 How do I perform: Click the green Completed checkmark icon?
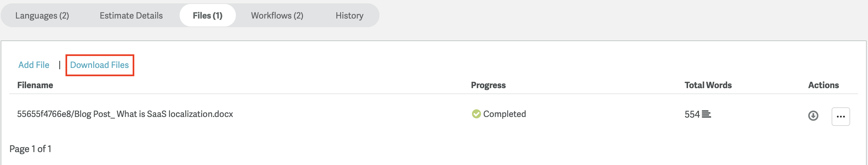point(476,114)
